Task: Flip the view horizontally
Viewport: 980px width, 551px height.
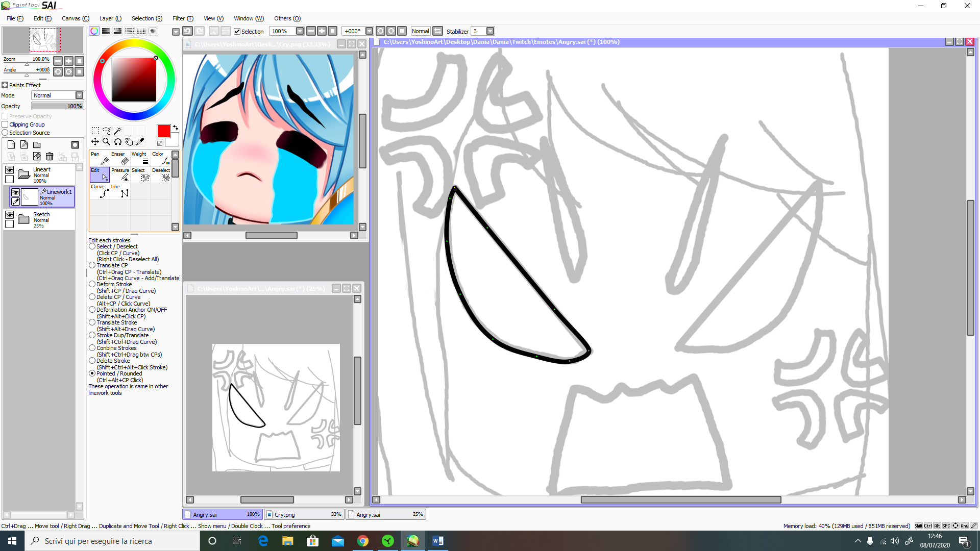Action: pyautogui.click(x=437, y=31)
